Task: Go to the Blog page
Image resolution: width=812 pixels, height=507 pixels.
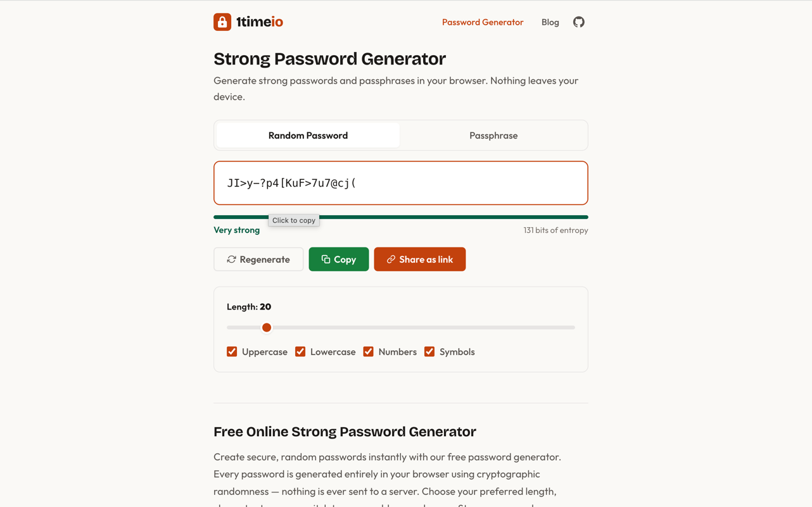Action: click(550, 22)
